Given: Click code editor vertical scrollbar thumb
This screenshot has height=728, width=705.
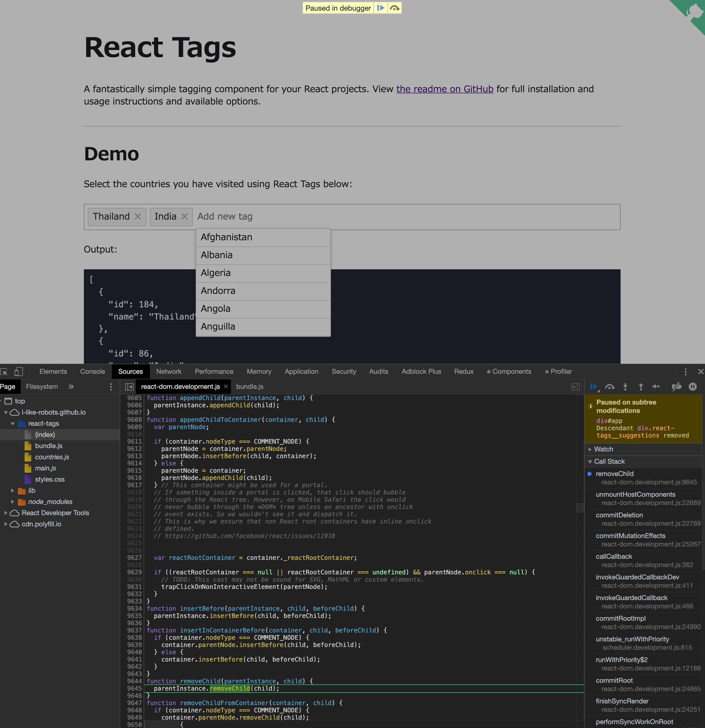Looking at the screenshot, I should [x=580, y=508].
